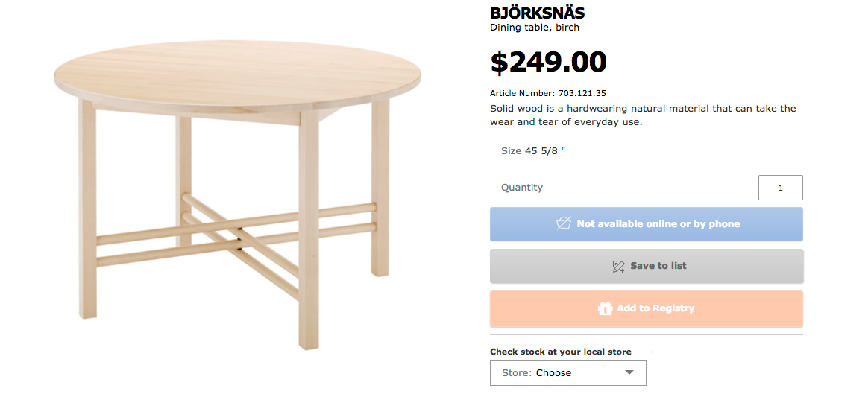The height and width of the screenshot is (397, 868).
Task: Click the front right table leg in photo
Action: point(309,231)
